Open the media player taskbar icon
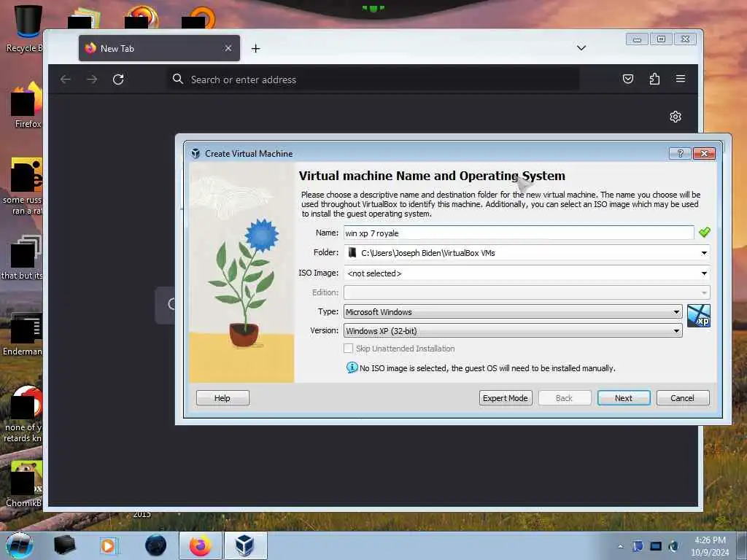The image size is (747, 560). (108, 545)
